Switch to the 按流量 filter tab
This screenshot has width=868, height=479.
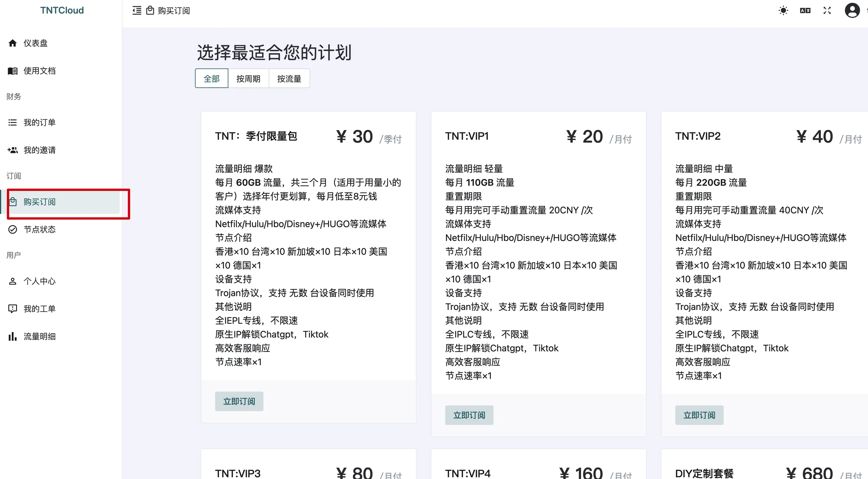tap(289, 78)
